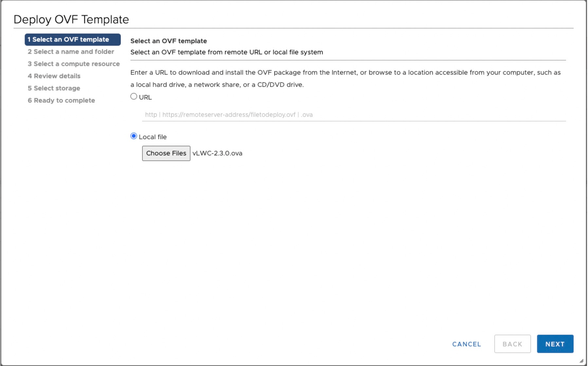
Task: Enable remote URL deployment option
Action: coord(134,96)
